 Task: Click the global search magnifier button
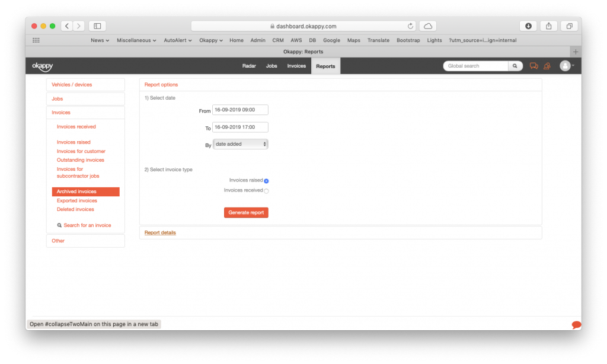point(515,66)
